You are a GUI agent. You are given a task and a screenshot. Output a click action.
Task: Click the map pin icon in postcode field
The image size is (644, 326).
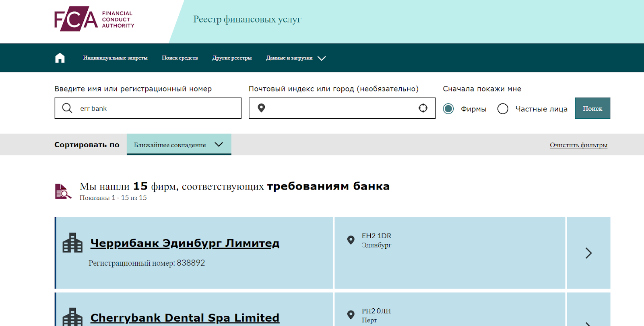261,108
